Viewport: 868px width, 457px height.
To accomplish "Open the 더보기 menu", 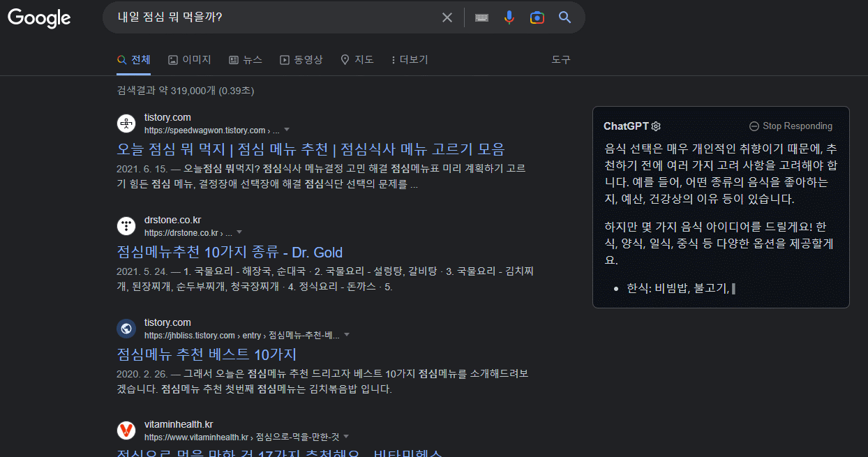I will (x=410, y=60).
